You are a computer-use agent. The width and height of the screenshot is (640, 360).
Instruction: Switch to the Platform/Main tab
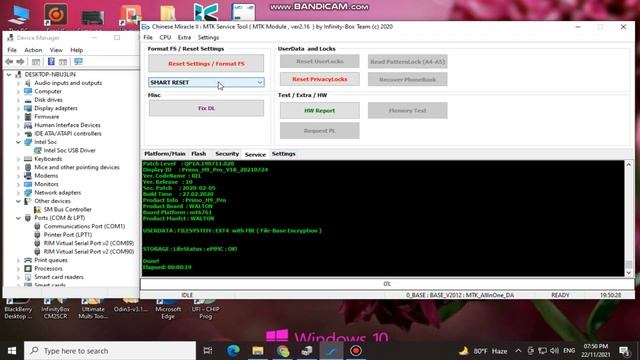click(x=164, y=154)
